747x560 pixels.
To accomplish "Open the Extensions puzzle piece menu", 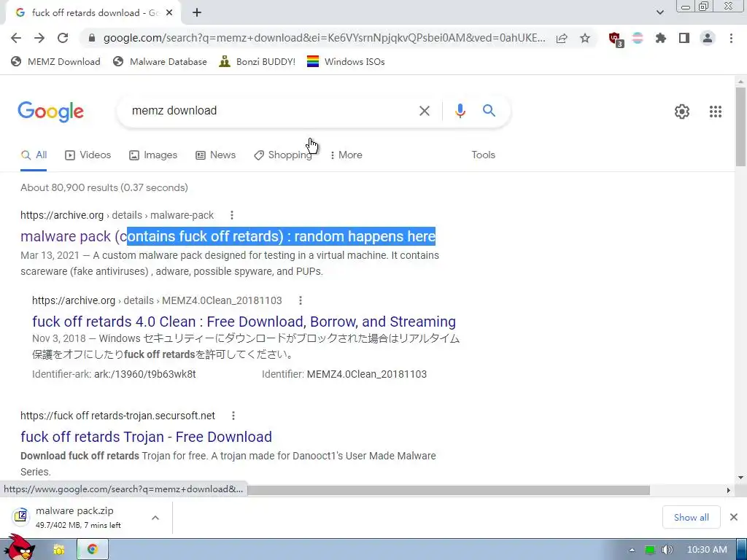I will (x=660, y=38).
